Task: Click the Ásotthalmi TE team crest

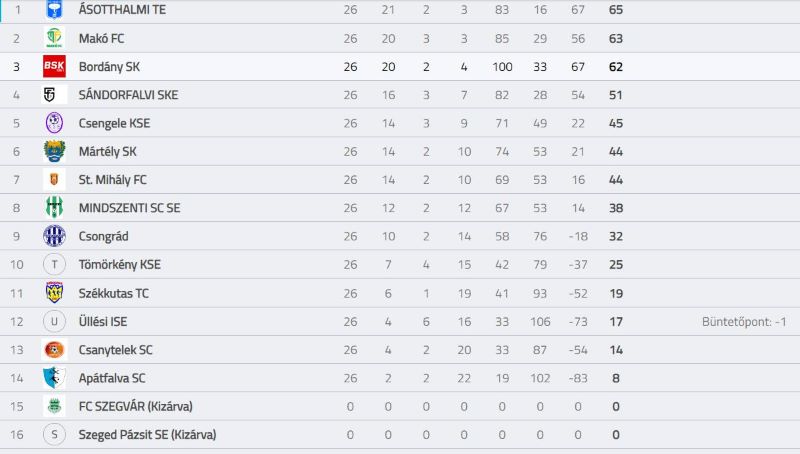Action: click(x=54, y=9)
